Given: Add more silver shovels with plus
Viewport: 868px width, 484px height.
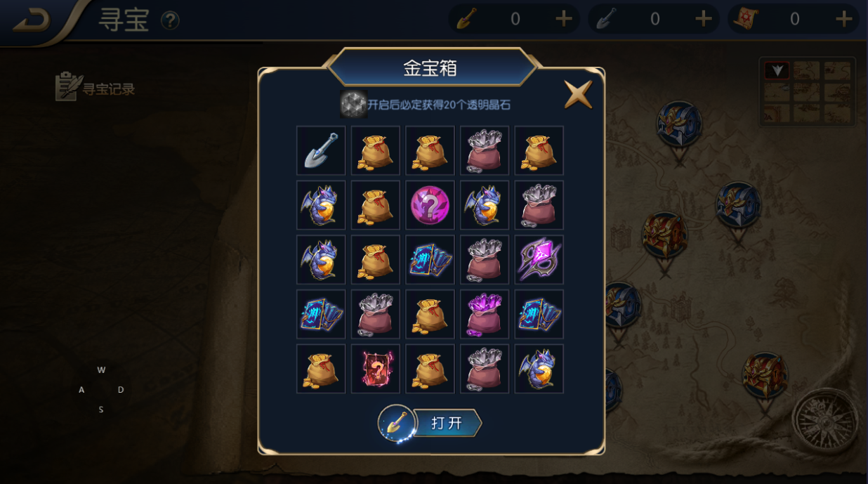Looking at the screenshot, I should tap(703, 19).
